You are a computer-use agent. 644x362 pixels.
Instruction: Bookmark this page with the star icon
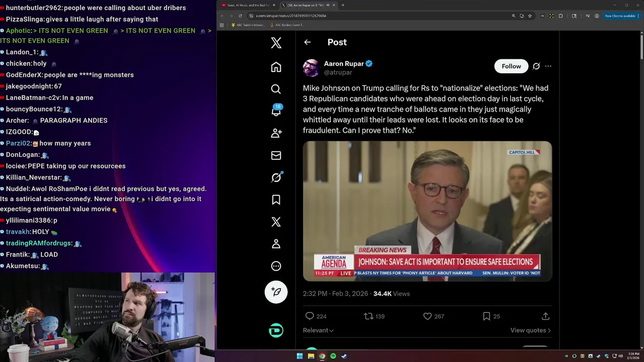pyautogui.click(x=530, y=16)
